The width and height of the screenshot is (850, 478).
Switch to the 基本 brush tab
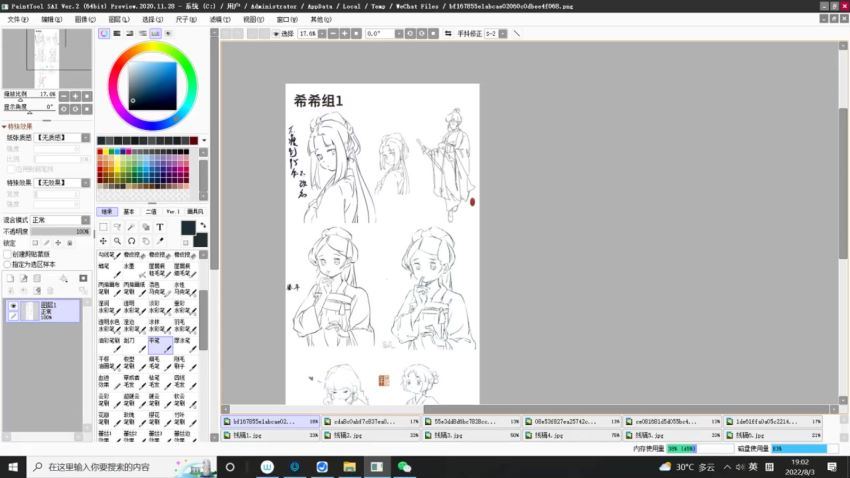(129, 212)
